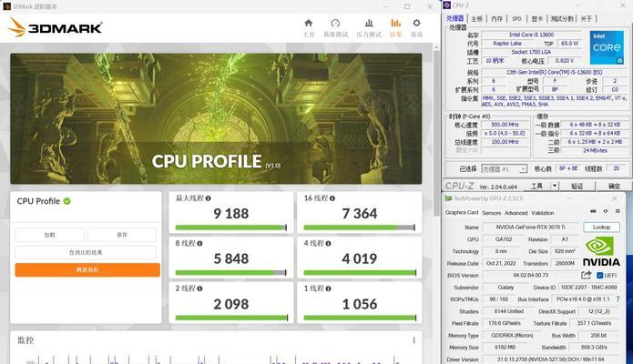The height and width of the screenshot is (364, 633).
Task: Click the info icon beside 8 线程 score
Action: tap(199, 243)
